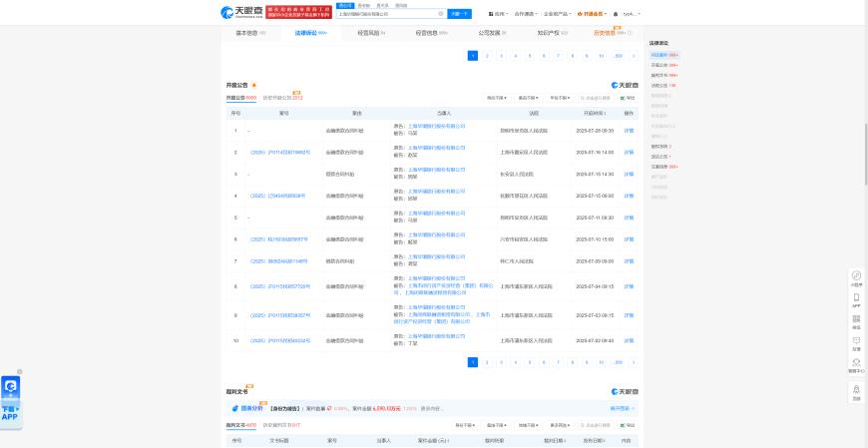Image resolution: width=868 pixels, height=448 pixels.
Task: Select the 历史开庭公告 sub-tab
Action: pos(281,98)
